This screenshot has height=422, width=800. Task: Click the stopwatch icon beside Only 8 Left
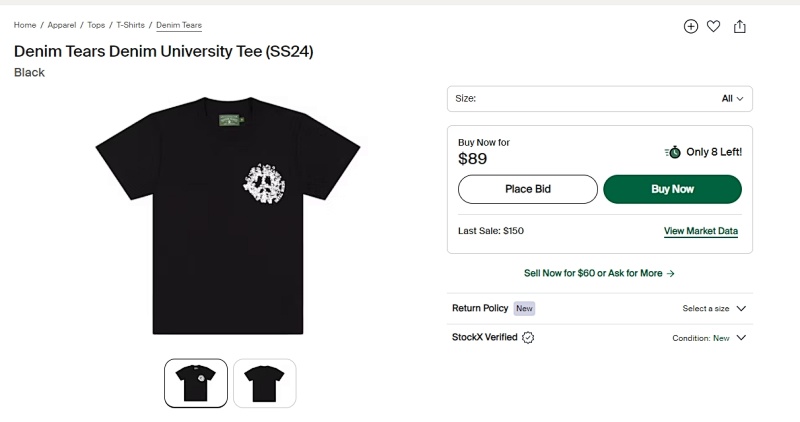click(x=672, y=152)
